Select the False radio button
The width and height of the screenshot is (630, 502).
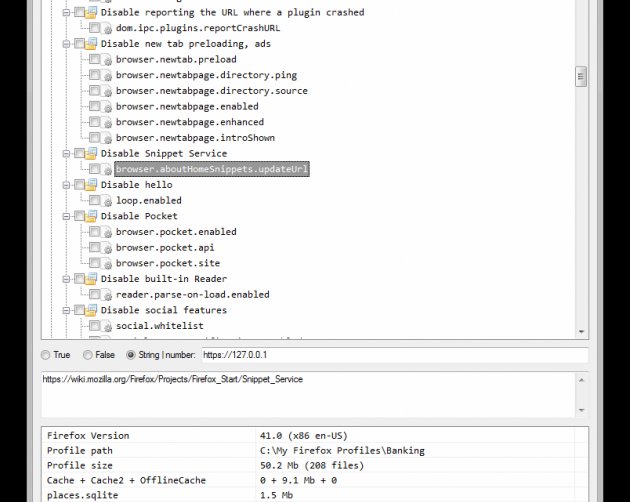tap(87, 355)
